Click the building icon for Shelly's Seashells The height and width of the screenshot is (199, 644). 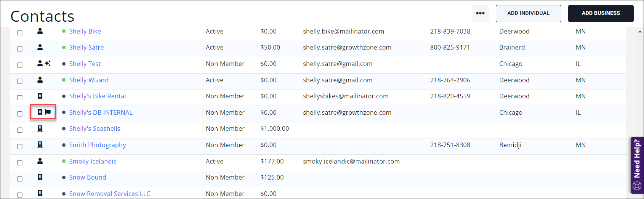click(x=40, y=128)
